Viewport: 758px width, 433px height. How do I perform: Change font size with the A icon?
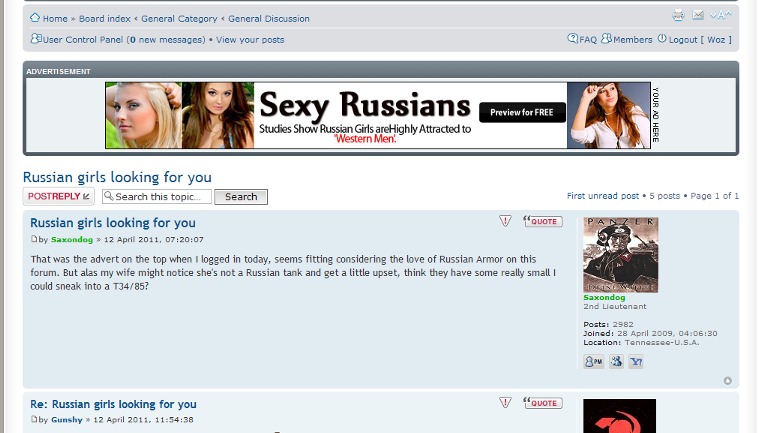tap(721, 15)
